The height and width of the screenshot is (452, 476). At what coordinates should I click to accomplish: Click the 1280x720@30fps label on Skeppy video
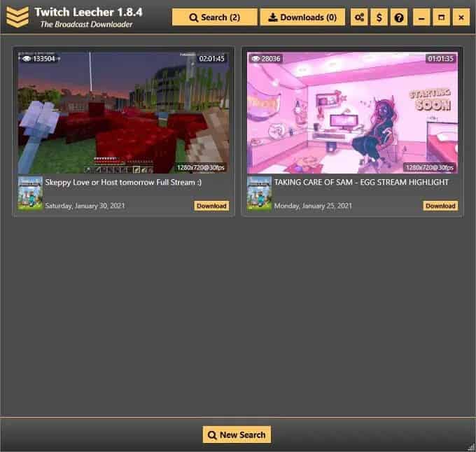(201, 167)
